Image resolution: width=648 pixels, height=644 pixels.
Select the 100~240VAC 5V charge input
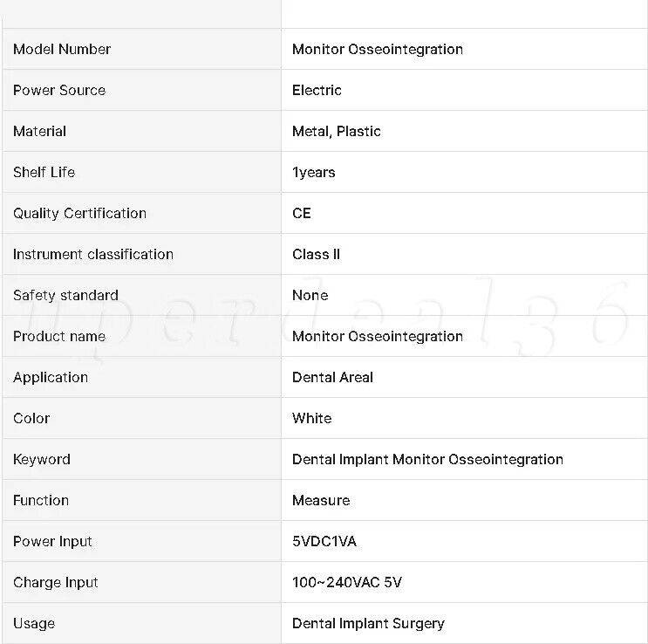[347, 582]
